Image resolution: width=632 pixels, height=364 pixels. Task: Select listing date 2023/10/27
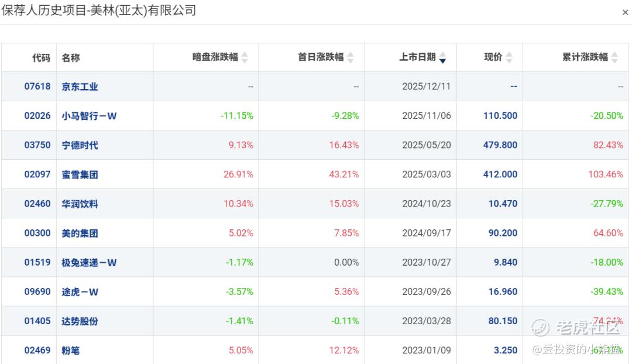(x=427, y=262)
